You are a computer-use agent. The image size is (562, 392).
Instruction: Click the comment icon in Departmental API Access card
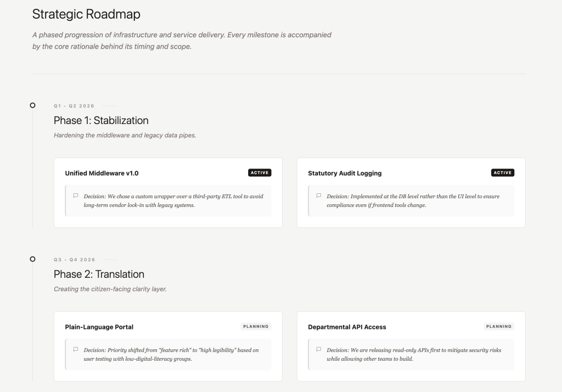(319, 349)
